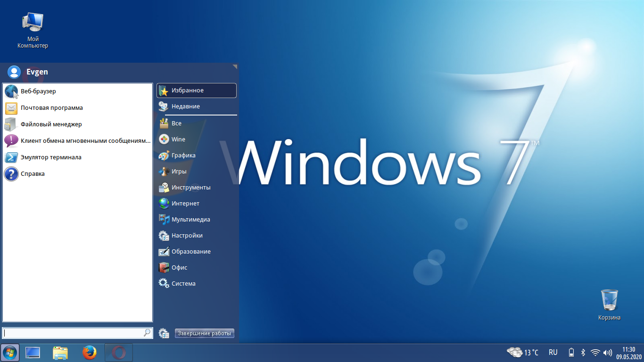The image size is (644, 362).
Task: Click the battery tray icon
Action: click(x=572, y=353)
